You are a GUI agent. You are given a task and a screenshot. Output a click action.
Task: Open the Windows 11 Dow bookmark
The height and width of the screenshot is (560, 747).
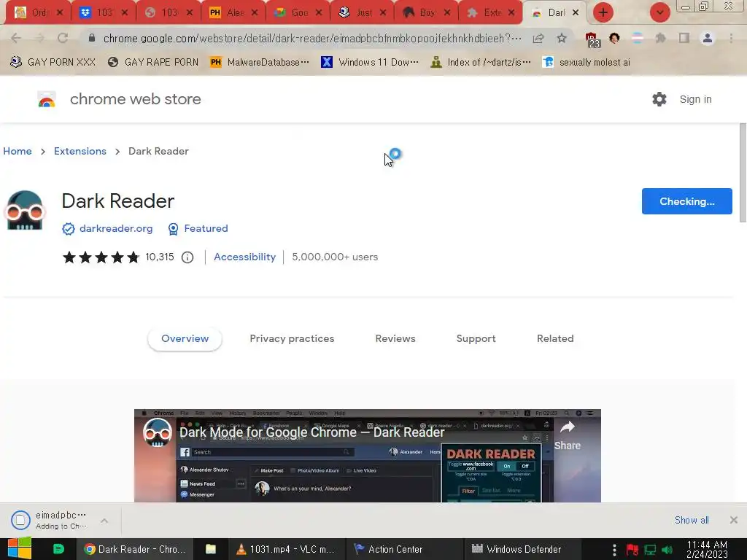370,62
